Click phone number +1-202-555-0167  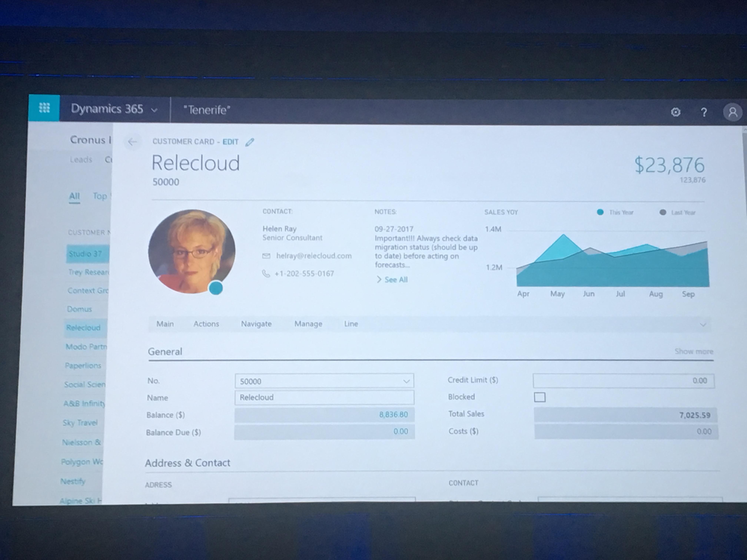pyautogui.click(x=304, y=273)
